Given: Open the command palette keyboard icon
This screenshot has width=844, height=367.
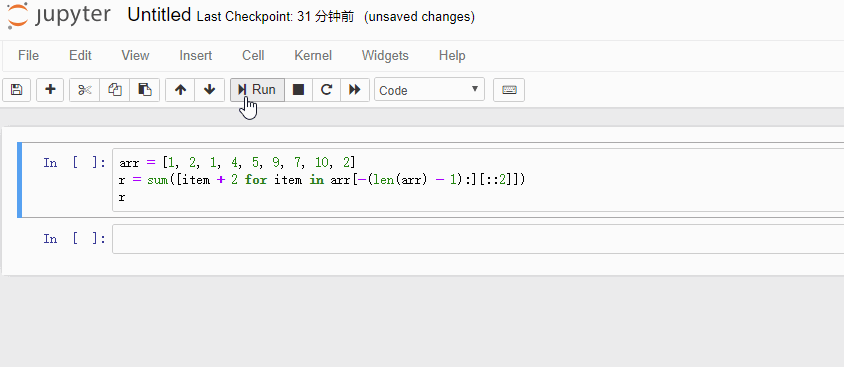Looking at the screenshot, I should [509, 90].
